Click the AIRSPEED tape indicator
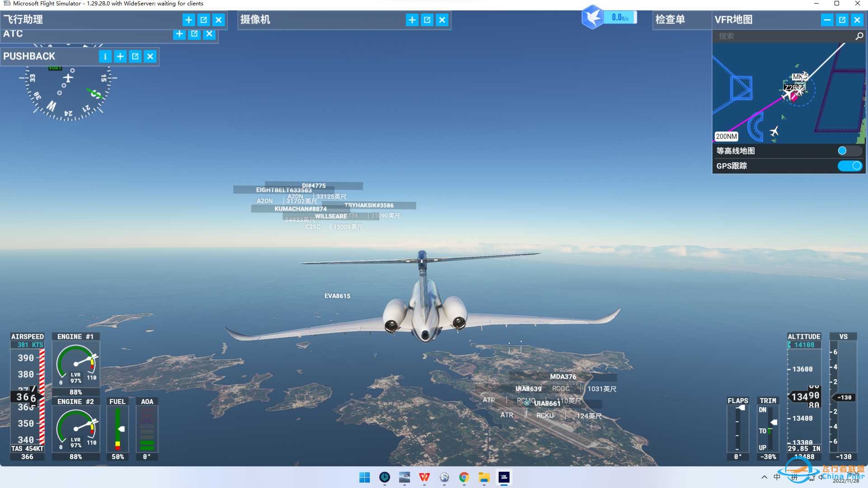This screenshot has width=868, height=488. (27, 396)
